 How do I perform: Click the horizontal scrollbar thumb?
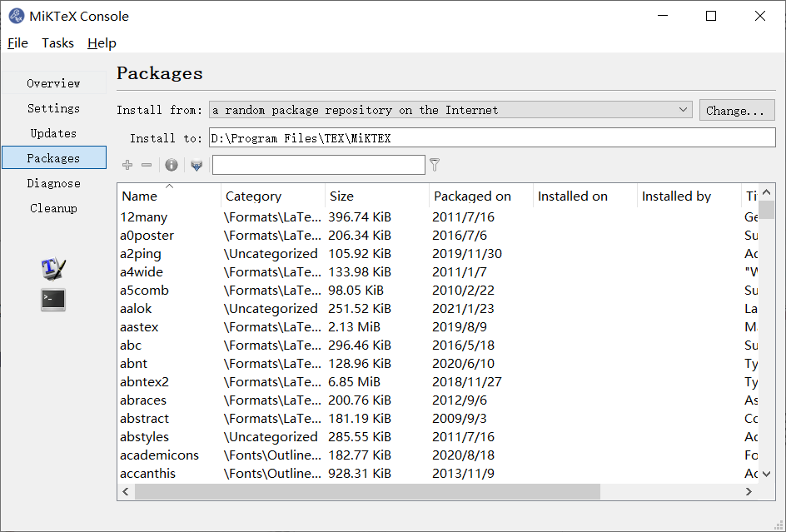[367, 491]
